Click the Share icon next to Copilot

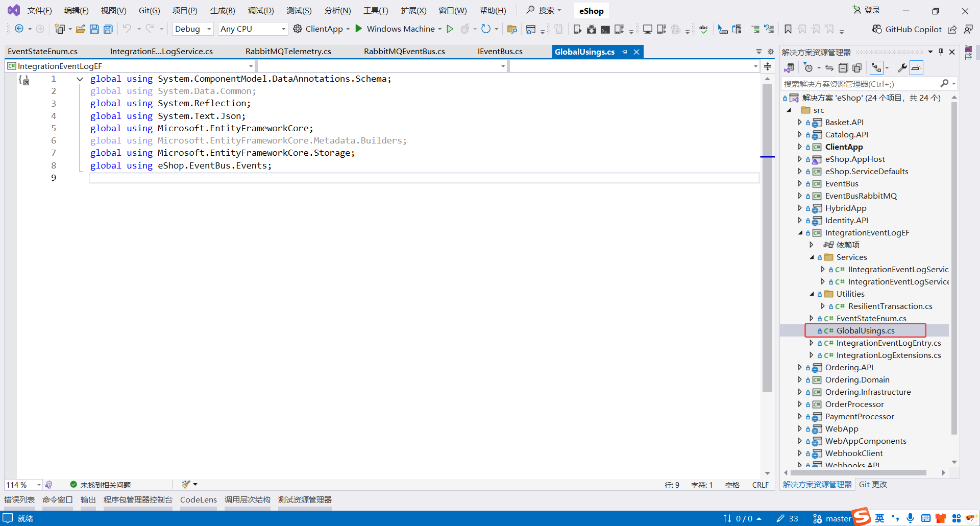[x=952, y=29]
